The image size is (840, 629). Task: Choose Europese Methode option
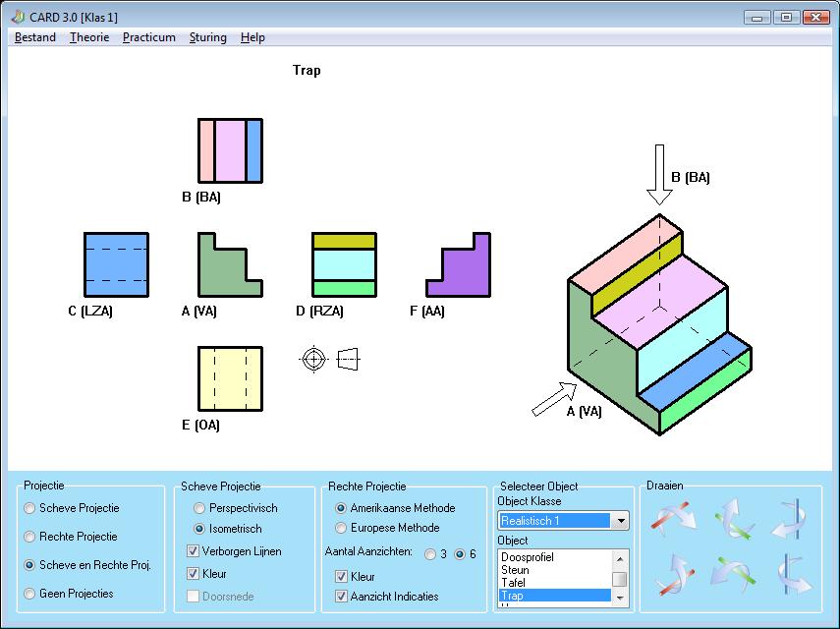click(342, 528)
